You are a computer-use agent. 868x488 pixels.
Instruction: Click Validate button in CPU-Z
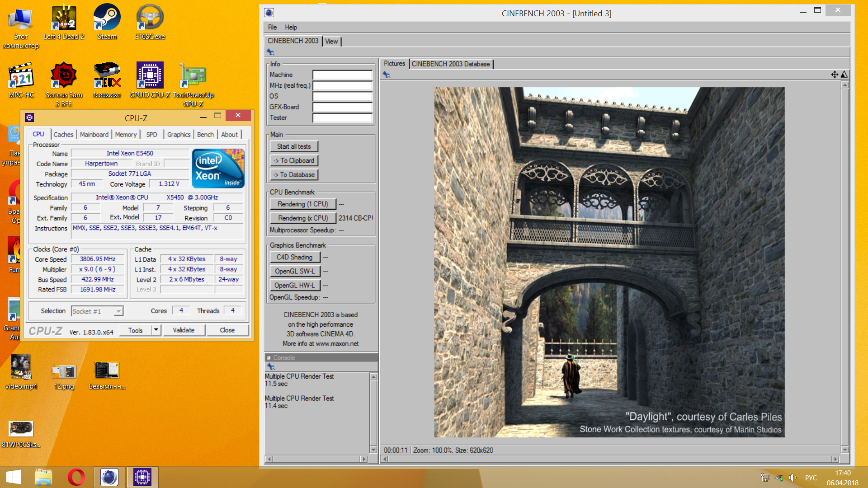pos(184,330)
